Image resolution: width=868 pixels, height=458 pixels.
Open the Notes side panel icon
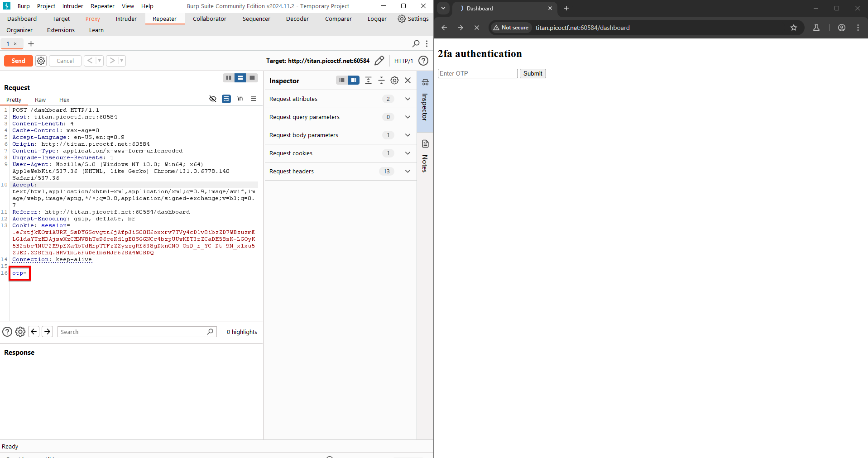425,144
